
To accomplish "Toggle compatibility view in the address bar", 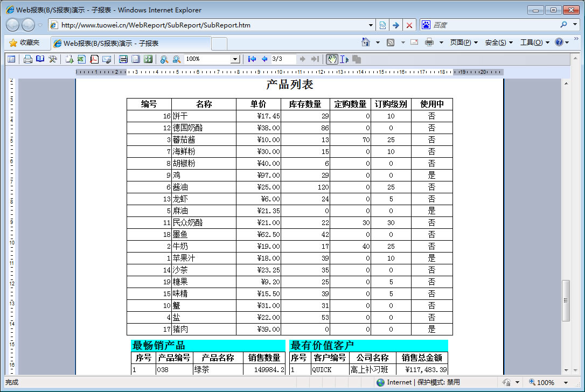I will pos(382,25).
